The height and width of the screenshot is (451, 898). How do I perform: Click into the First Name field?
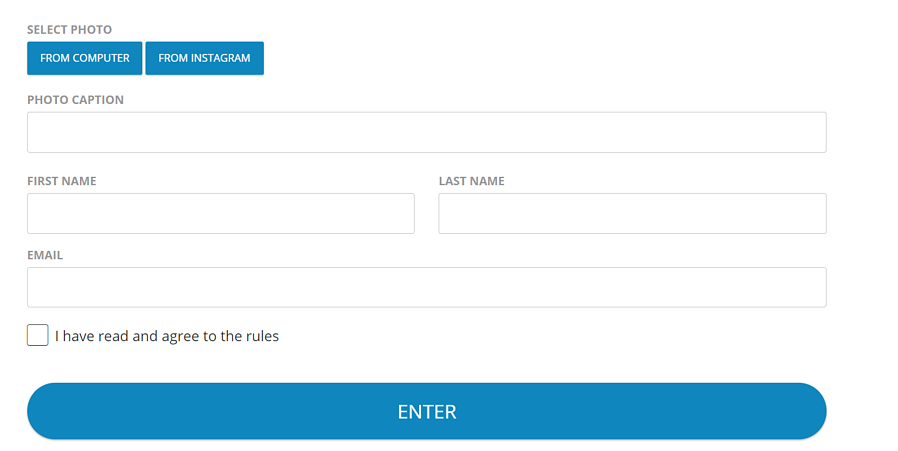220,213
